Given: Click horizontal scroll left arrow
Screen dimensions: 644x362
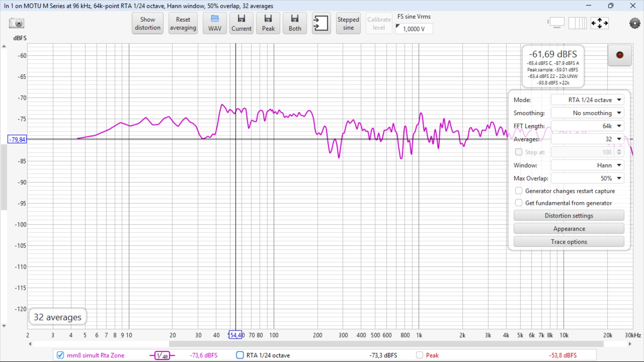Looking at the screenshot, I should pos(30,344).
